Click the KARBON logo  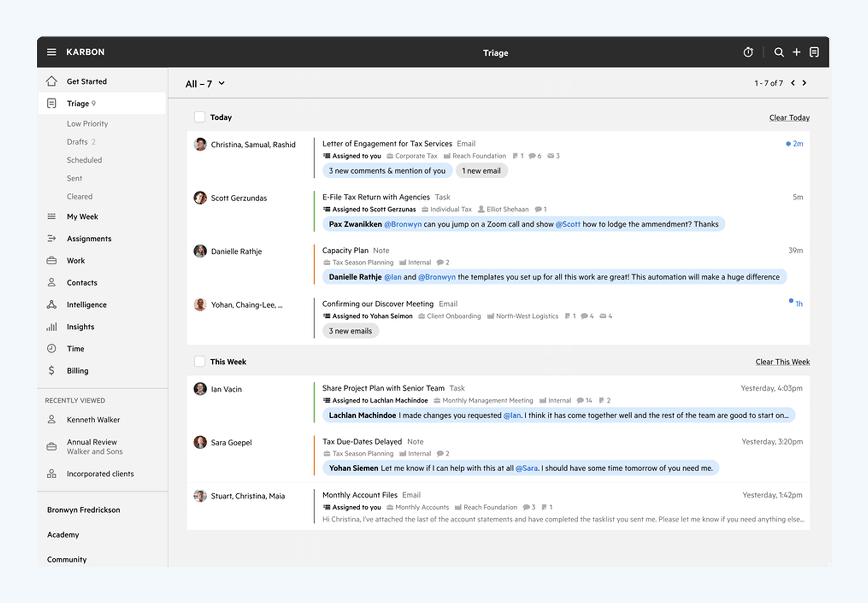pyautogui.click(x=85, y=52)
